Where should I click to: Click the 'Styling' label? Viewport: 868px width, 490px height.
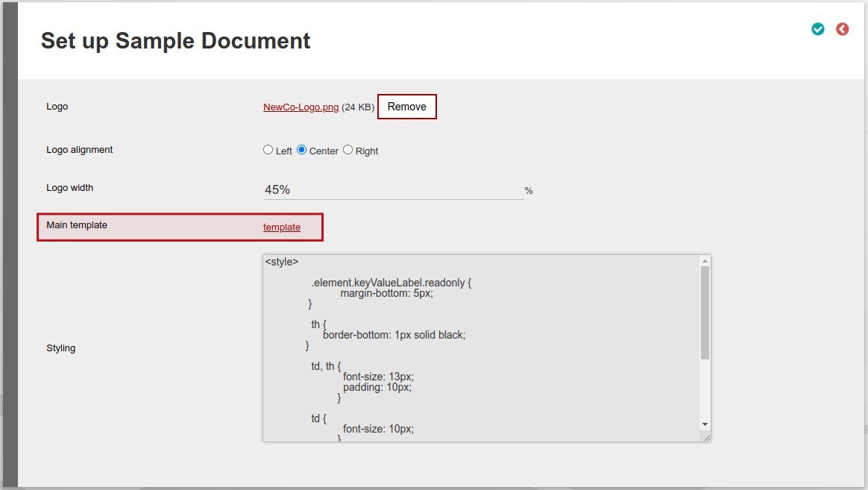61,348
